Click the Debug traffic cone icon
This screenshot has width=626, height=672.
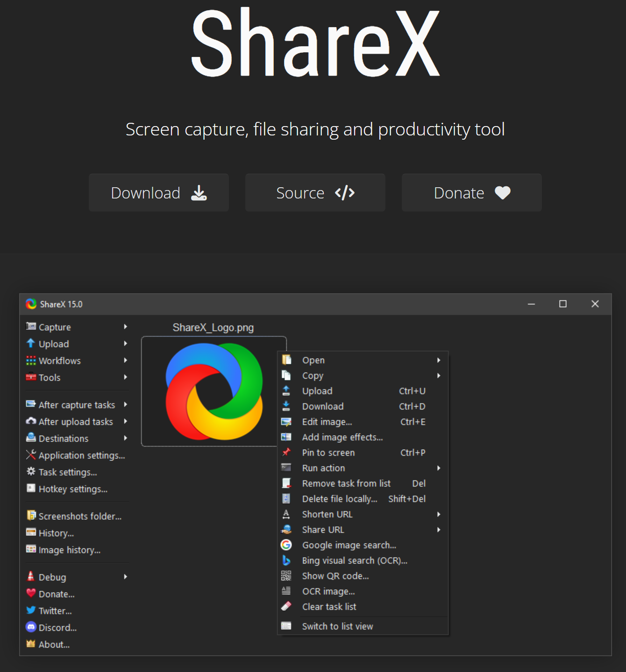[31, 576]
